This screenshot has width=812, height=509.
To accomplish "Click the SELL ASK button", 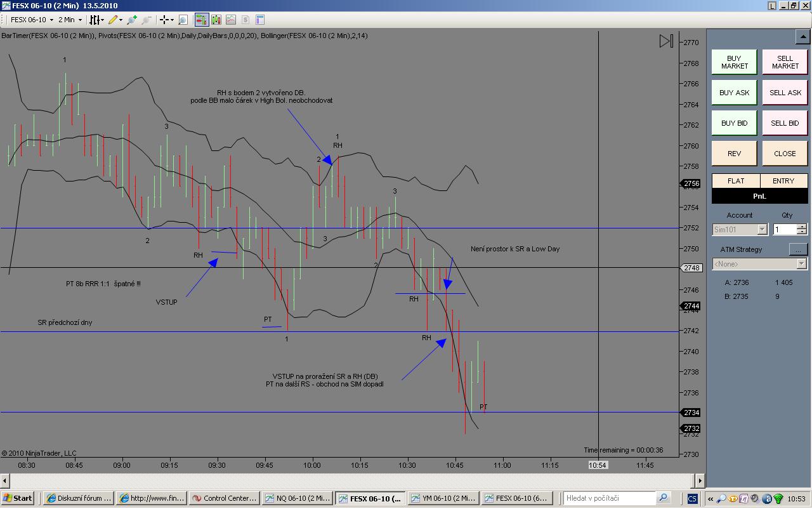I will 785,93.
